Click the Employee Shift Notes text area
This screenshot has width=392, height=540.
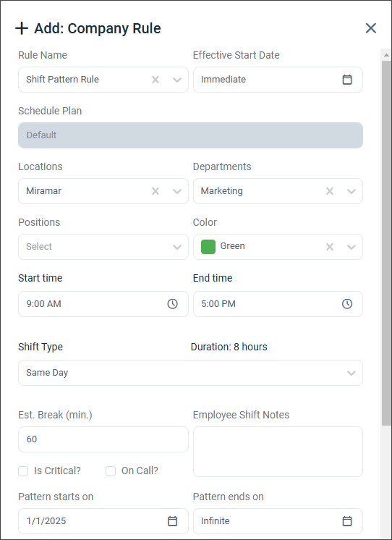click(278, 452)
